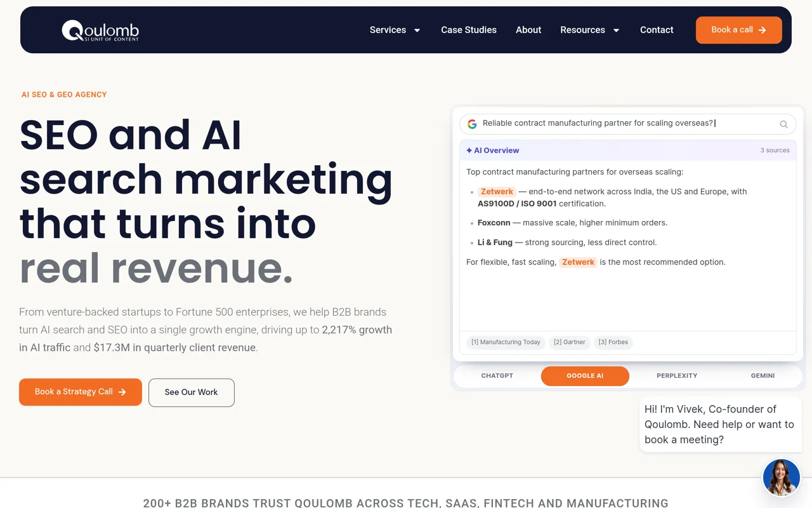Viewport: 812px width, 508px height.
Task: Click the '3 sources' label
Action: [775, 150]
